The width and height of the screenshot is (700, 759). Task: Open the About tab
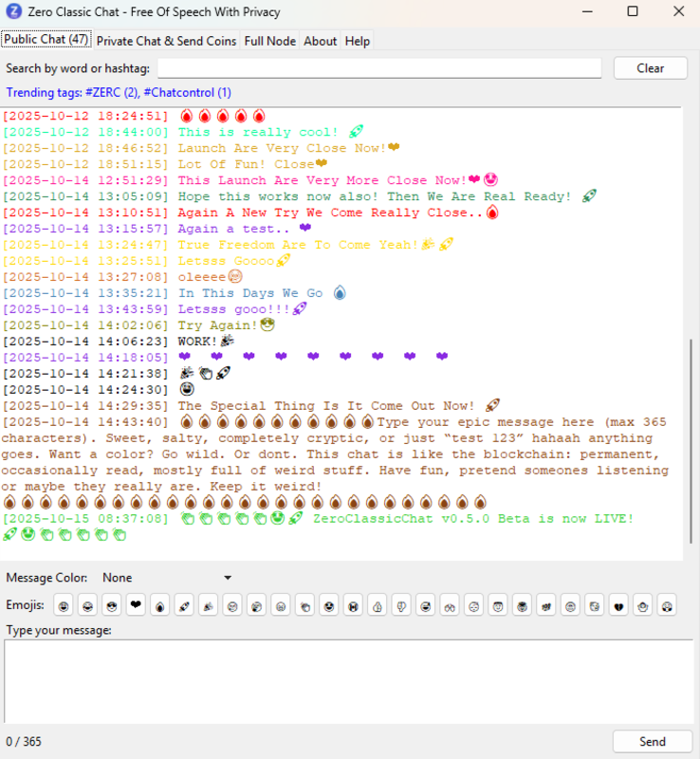(x=320, y=41)
